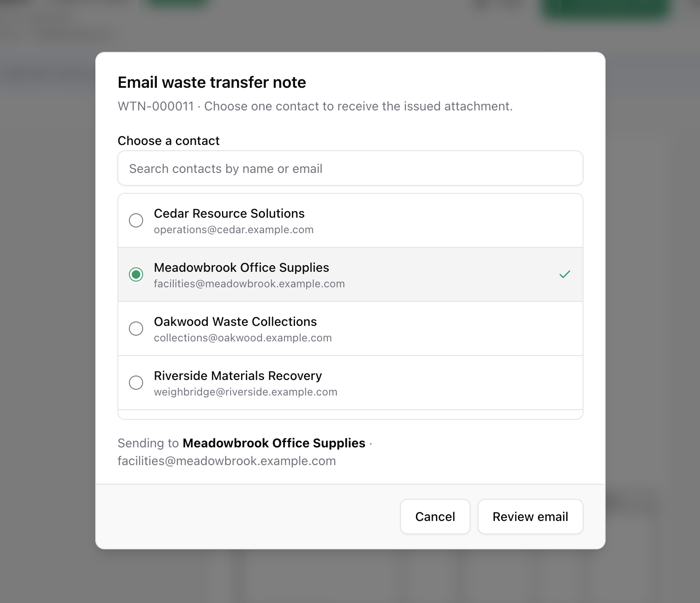Select the Cedar Resource Solutions radio button
The height and width of the screenshot is (603, 700).
click(136, 220)
